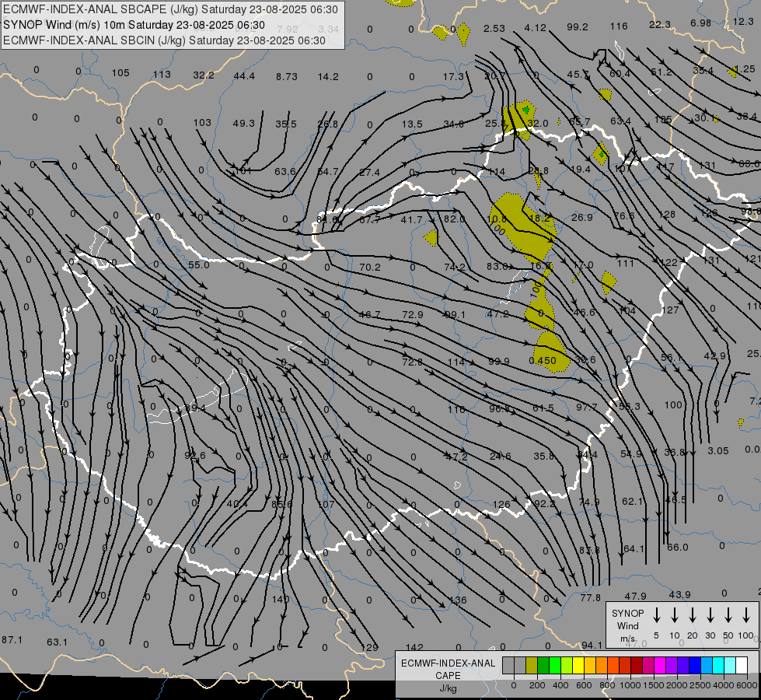
Task: Click the 30 m/s wind arrow in legend
Action: pyautogui.click(x=710, y=615)
